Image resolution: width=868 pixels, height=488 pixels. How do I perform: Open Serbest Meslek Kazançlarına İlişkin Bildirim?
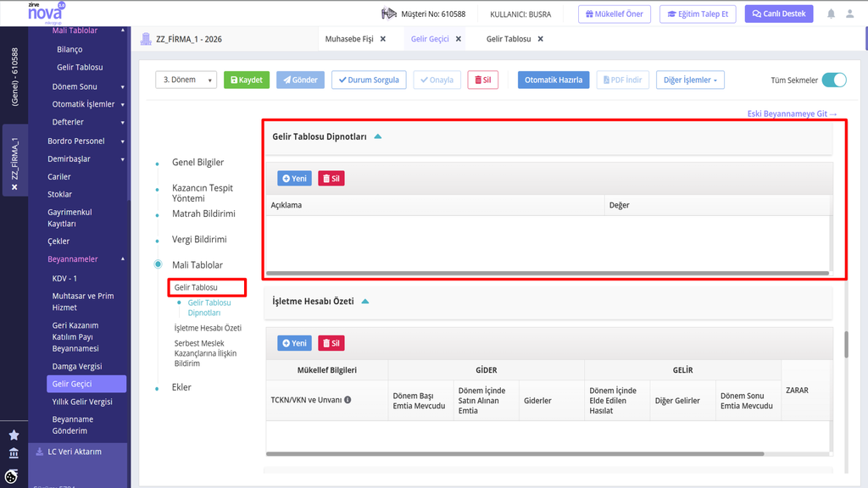pos(205,353)
